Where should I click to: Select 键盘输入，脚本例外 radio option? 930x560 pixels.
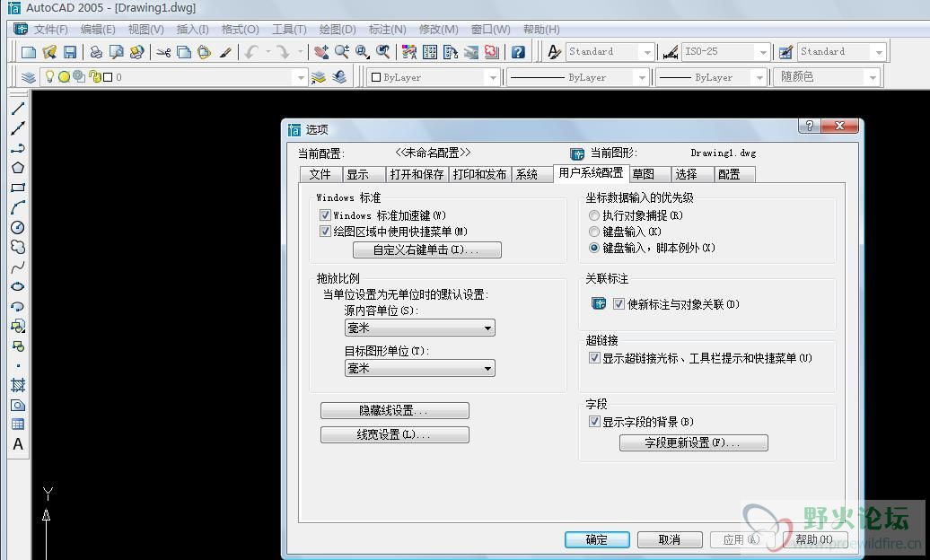tap(593, 248)
